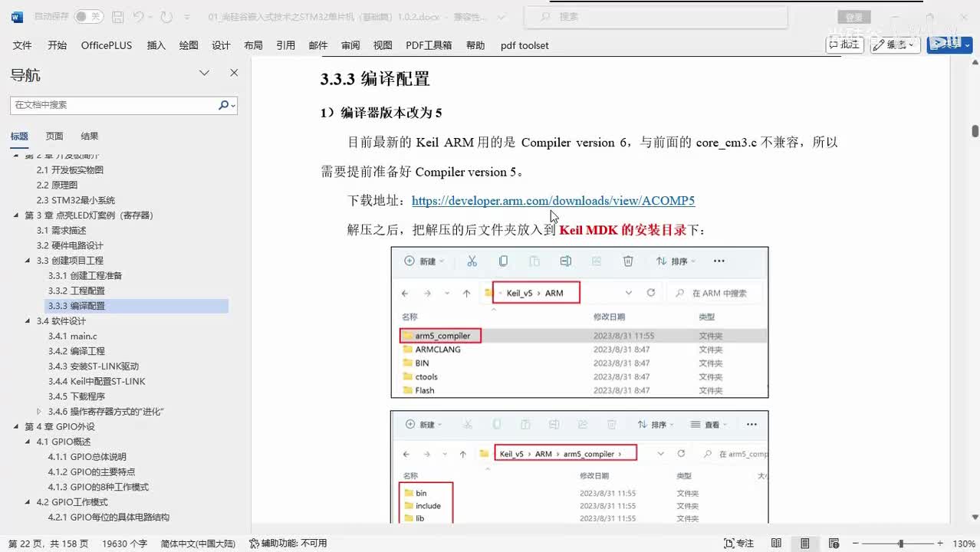Select highlighted heading 3.3.3 编译配置
Image resolution: width=980 pixels, height=552 pixels.
136,306
